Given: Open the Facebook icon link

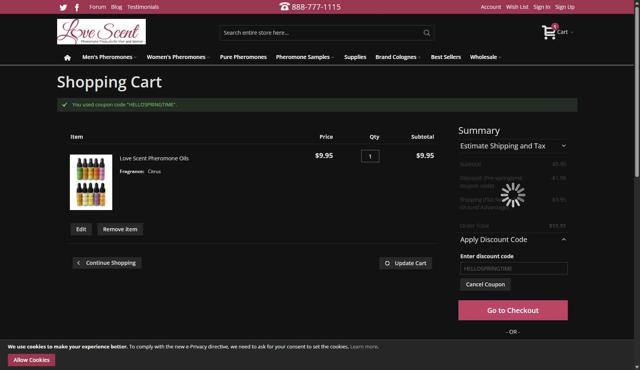Looking at the screenshot, I should tap(77, 7).
